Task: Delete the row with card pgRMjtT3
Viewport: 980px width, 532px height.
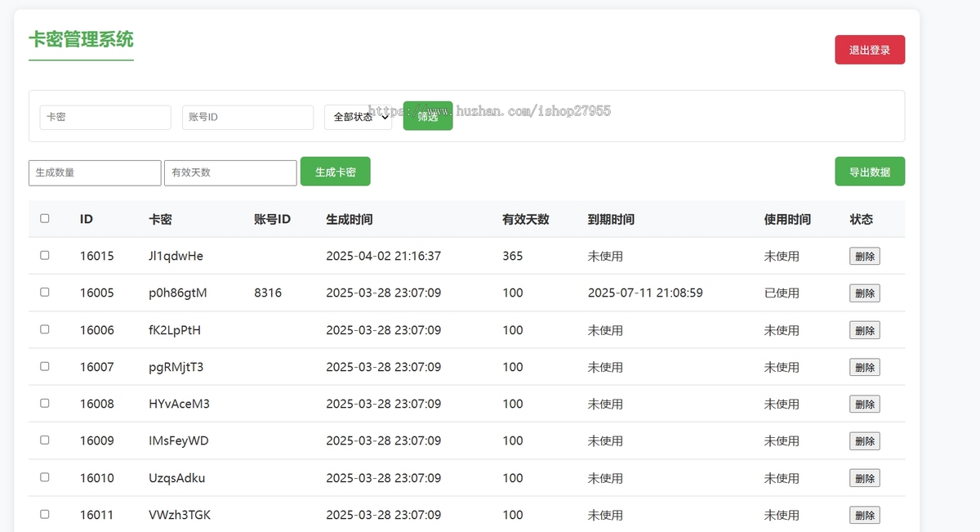Action: pos(865,367)
